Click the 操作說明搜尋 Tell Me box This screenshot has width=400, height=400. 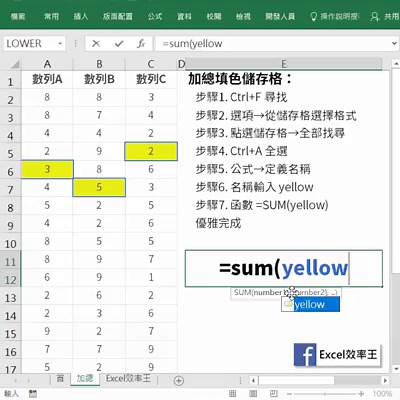pos(334,17)
